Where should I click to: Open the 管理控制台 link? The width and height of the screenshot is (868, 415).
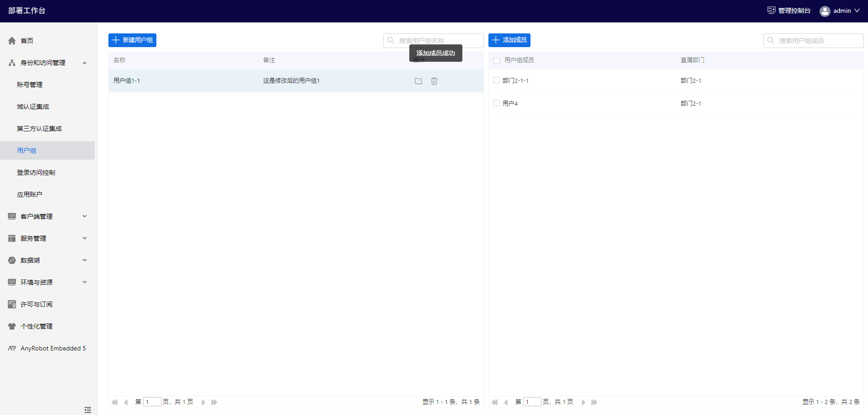794,11
